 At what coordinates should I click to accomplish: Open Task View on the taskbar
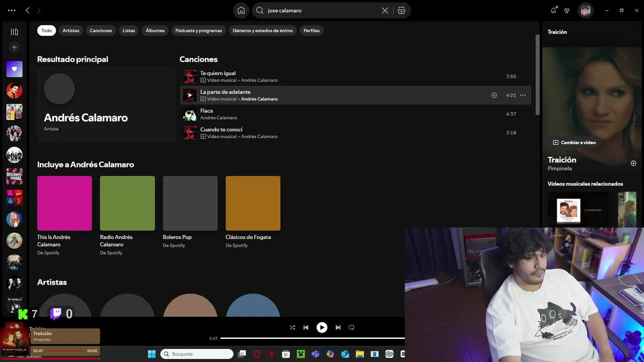tap(242, 354)
